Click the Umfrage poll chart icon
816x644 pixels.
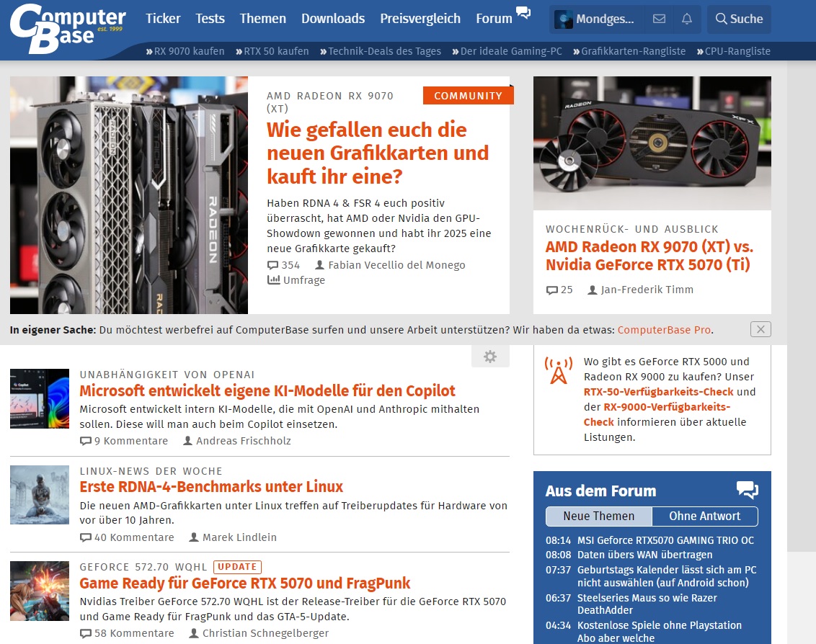click(273, 280)
